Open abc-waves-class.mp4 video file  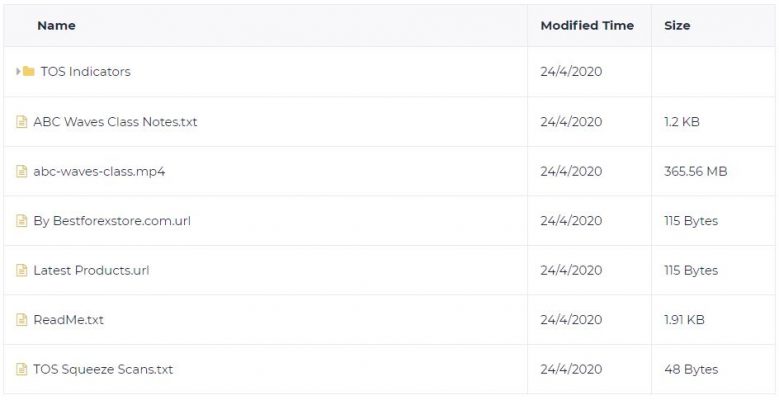tap(99, 171)
